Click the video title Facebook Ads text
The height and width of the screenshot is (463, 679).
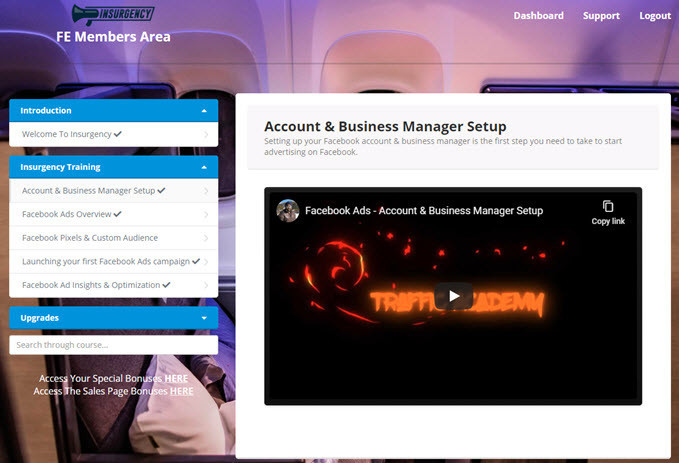click(x=424, y=210)
